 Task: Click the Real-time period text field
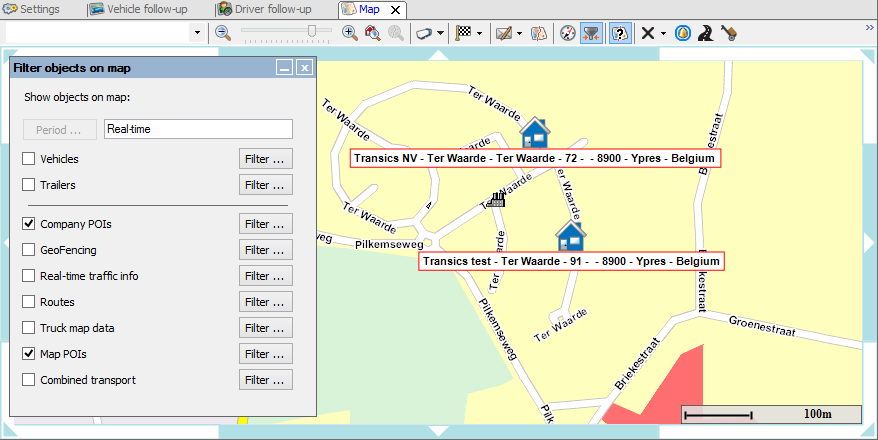[x=197, y=129]
